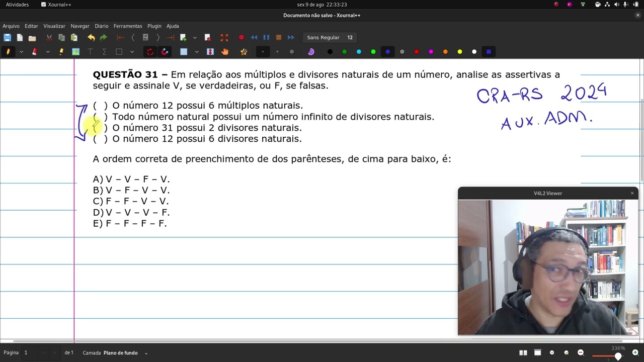The height and width of the screenshot is (362, 644).
Task: Toggle the stroke recognizer rotation snapping
Action: (150, 52)
